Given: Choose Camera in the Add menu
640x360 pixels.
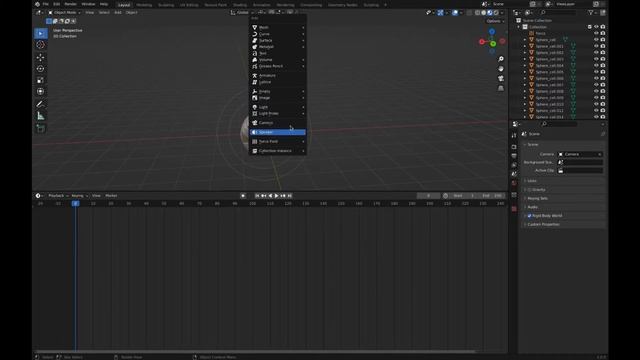Looking at the screenshot, I should click(x=278, y=123).
